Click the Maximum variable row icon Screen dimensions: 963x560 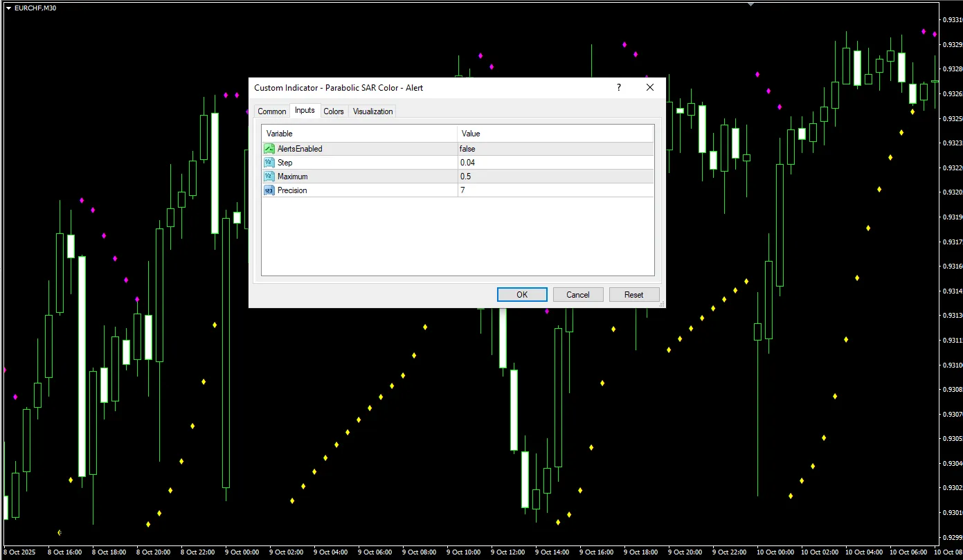click(269, 177)
